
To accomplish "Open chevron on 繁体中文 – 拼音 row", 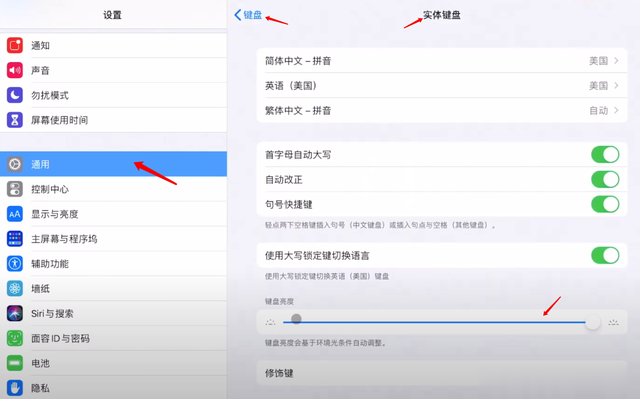I will click(x=616, y=111).
